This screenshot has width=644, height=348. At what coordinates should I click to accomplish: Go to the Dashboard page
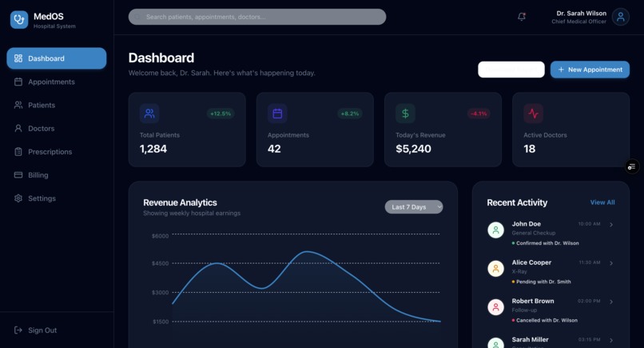click(56, 58)
